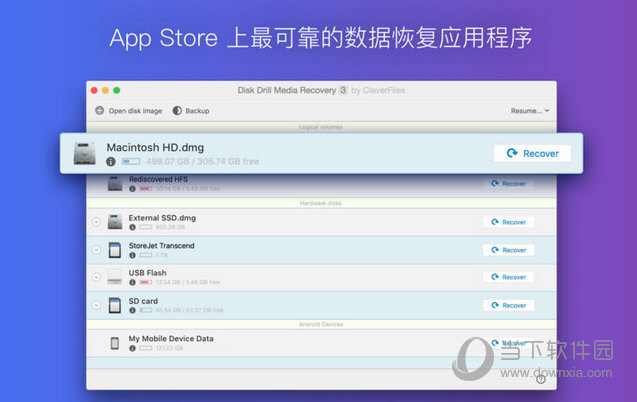Screen dimensions: 637x402
Task: Click the StoreJet Transcend device icon
Action: pos(115,250)
